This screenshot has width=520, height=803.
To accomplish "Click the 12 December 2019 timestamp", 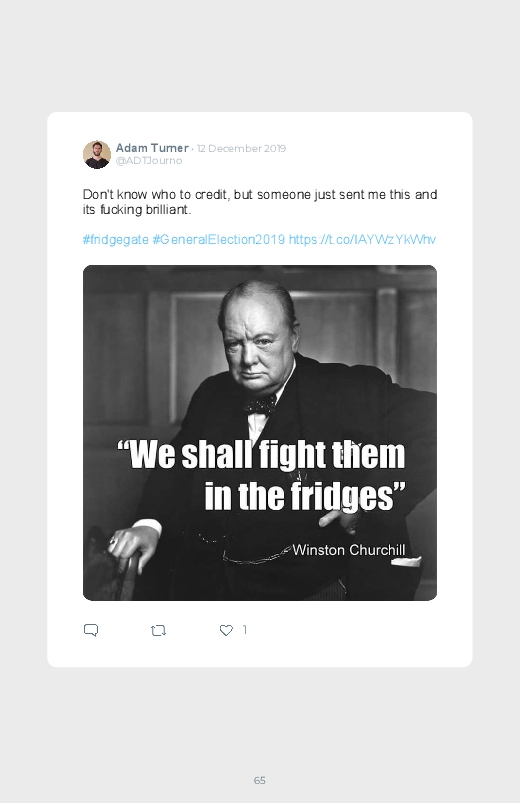I will pos(241,149).
